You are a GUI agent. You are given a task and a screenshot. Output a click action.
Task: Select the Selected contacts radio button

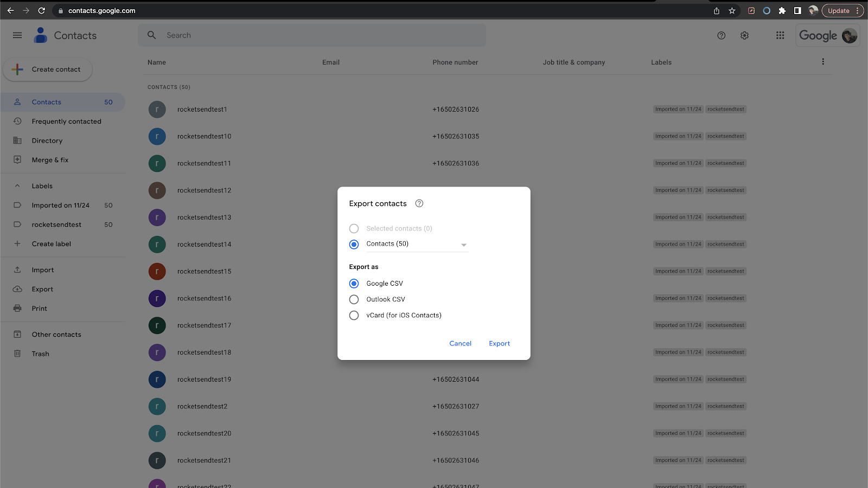[354, 228]
